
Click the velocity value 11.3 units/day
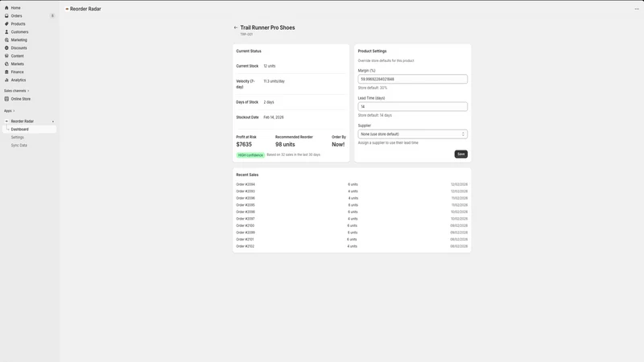274,81
